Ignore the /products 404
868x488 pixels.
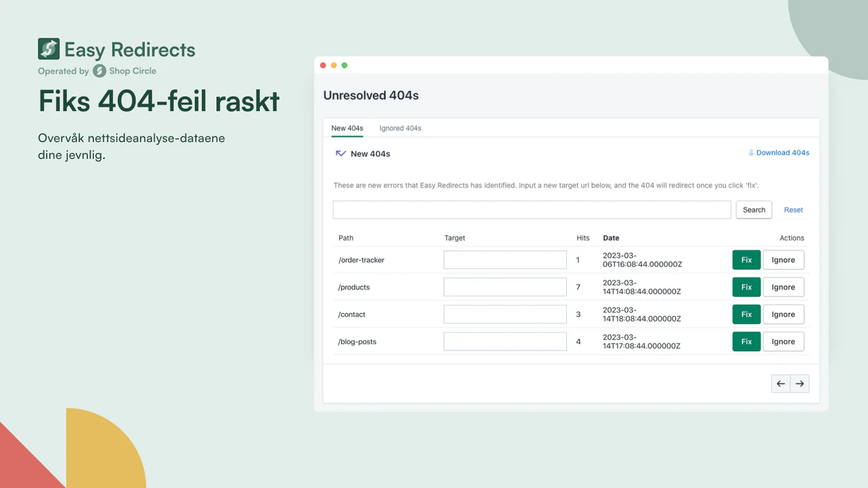click(783, 287)
